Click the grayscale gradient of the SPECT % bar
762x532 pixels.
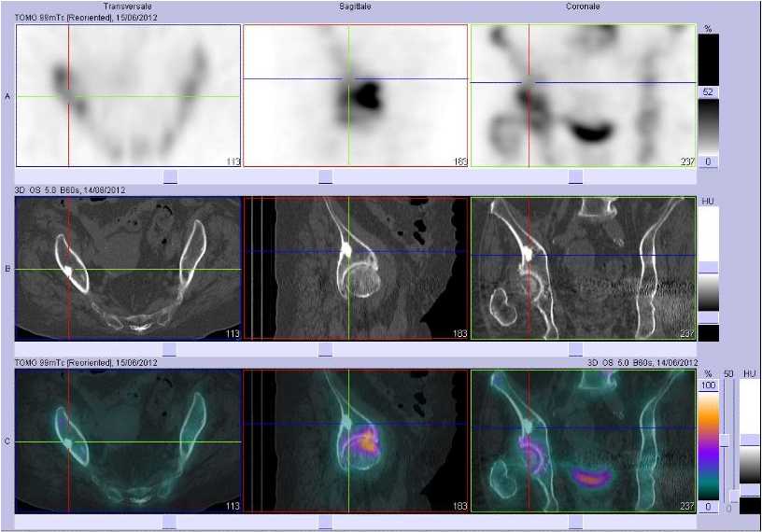tap(708, 127)
